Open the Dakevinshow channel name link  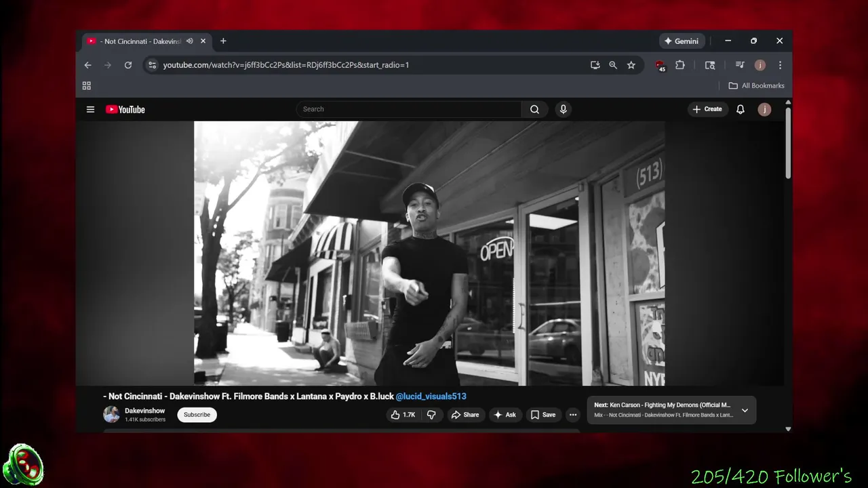(x=144, y=411)
